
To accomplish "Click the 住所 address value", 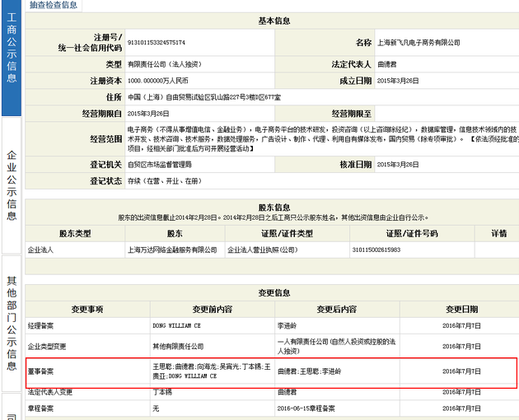I will pos(204,97).
